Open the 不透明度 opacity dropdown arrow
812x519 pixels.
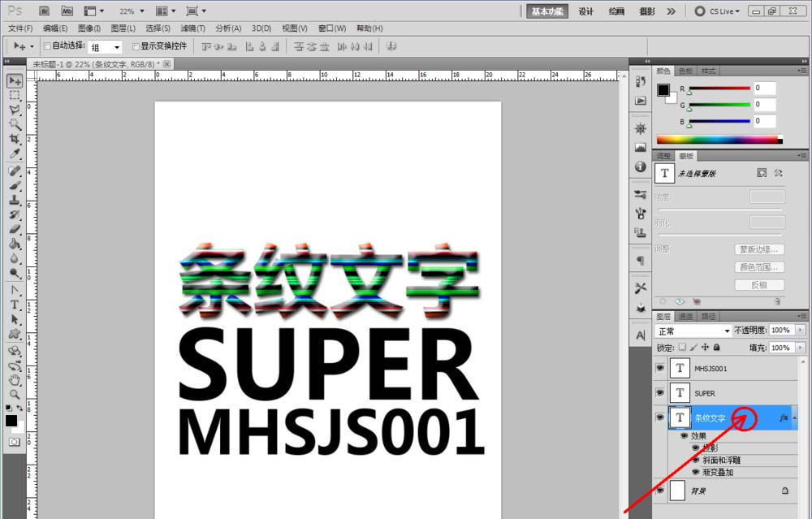tap(801, 331)
